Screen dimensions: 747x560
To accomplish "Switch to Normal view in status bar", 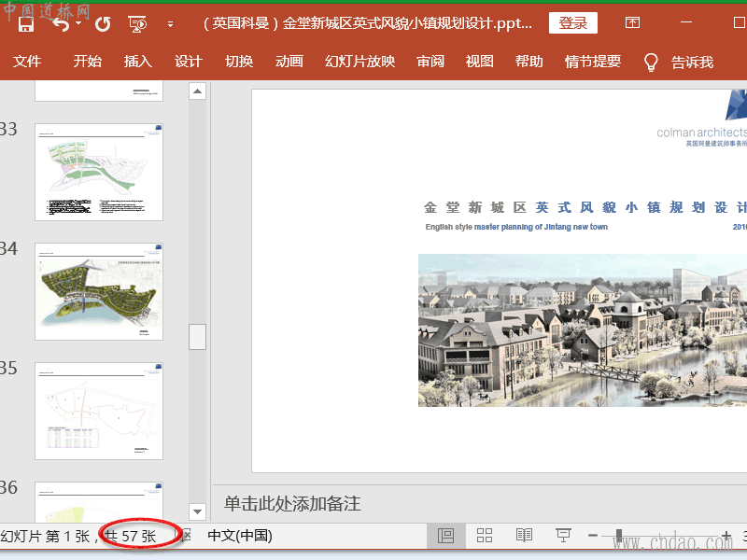I will [445, 536].
